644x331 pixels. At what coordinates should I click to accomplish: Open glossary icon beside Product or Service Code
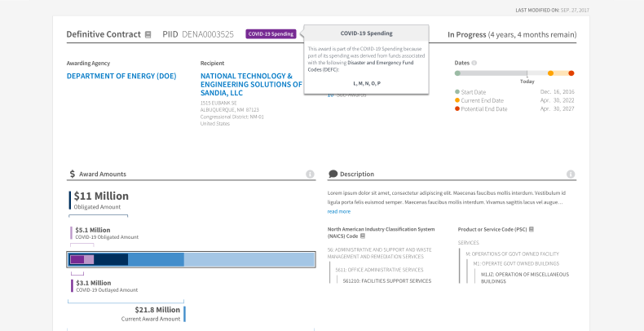(x=531, y=230)
